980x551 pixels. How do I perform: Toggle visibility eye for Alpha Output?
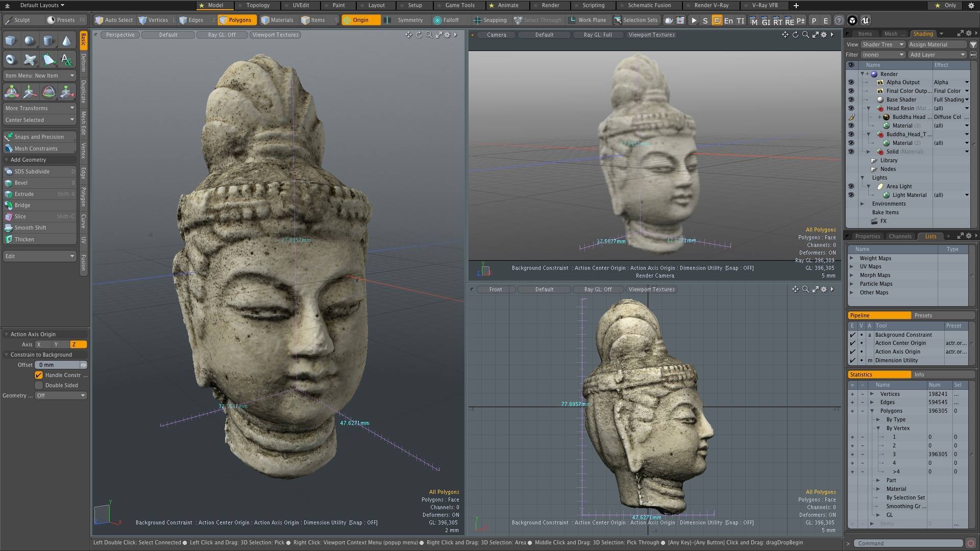tap(851, 82)
